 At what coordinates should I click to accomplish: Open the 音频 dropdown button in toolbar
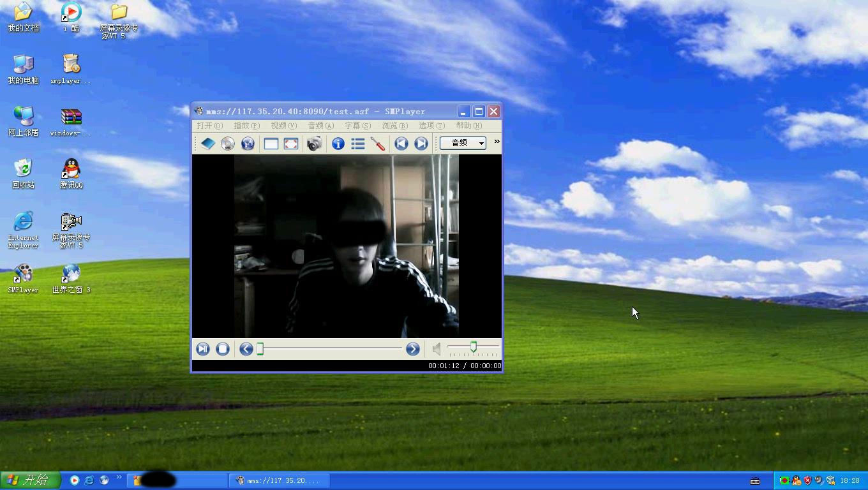coord(463,143)
